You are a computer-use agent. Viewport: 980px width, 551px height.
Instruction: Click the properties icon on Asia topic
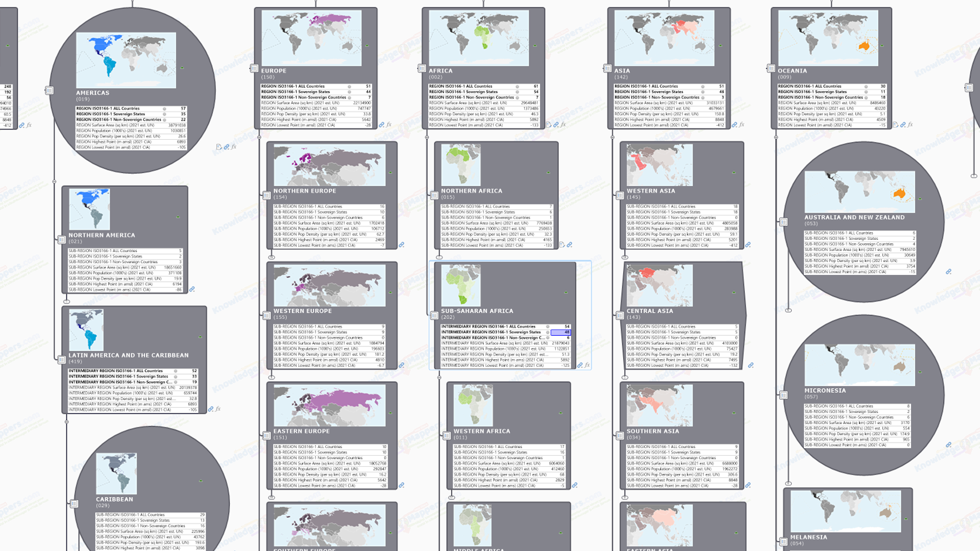coord(607,68)
